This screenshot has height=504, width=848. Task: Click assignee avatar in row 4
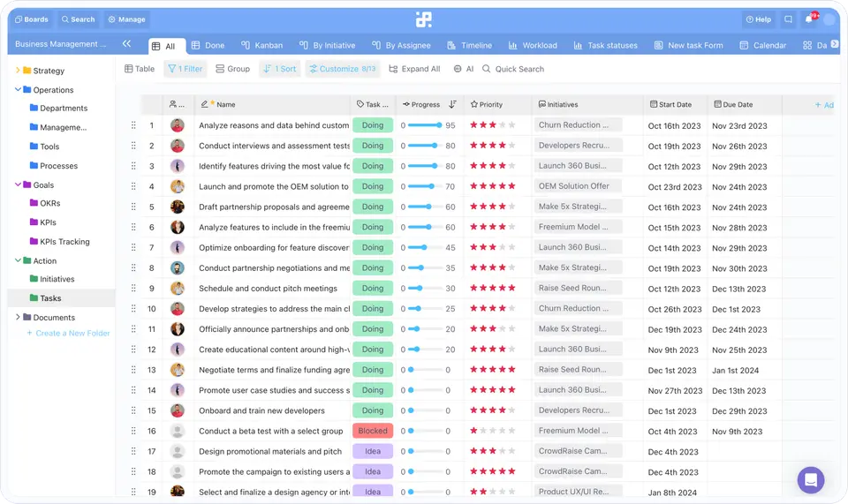(178, 186)
